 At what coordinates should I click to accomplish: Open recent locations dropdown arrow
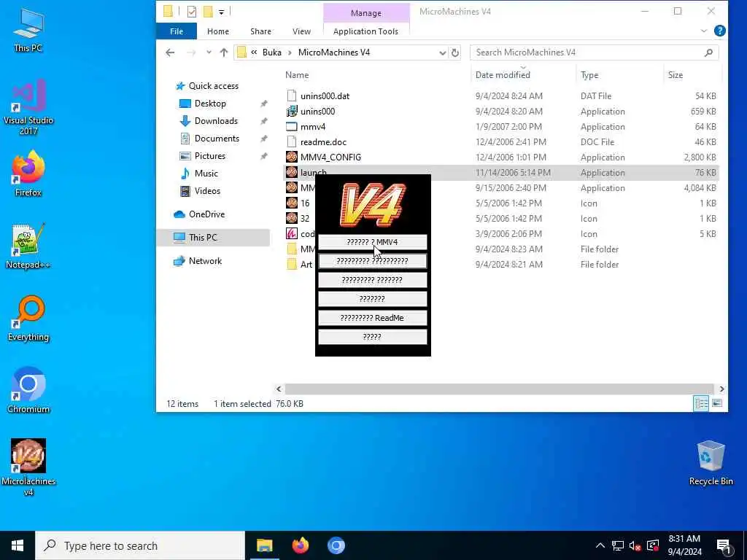[x=209, y=52]
